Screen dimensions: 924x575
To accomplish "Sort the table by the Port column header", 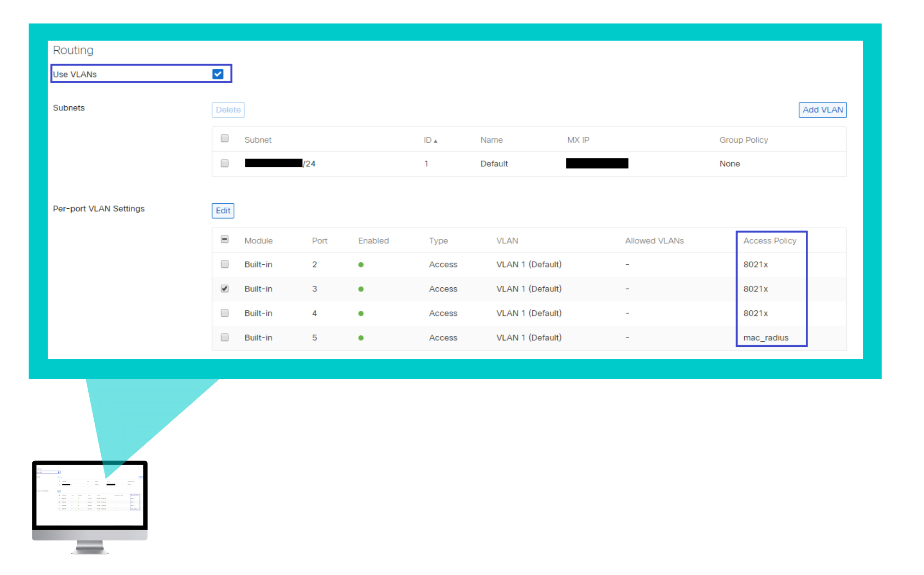I will click(x=319, y=240).
